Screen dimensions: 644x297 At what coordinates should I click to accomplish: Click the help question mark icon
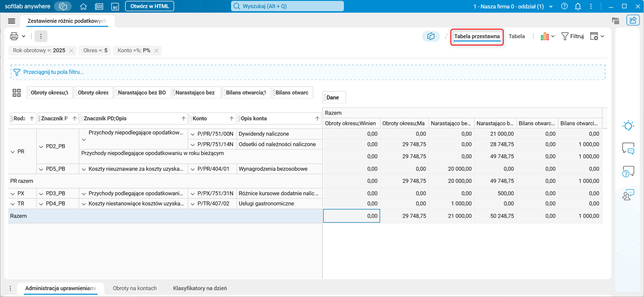(564, 6)
